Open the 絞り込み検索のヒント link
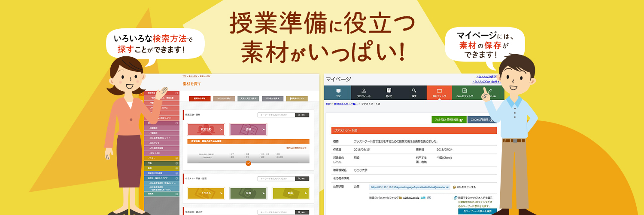This screenshot has width=644, height=215. 296,148
